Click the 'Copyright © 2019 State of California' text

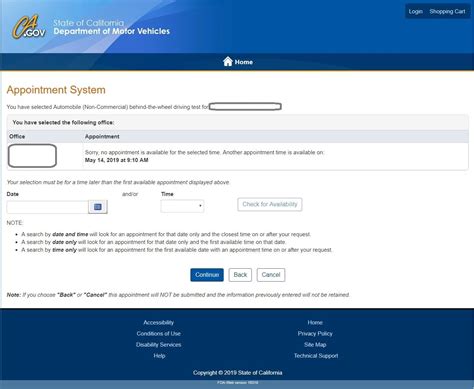(237, 373)
